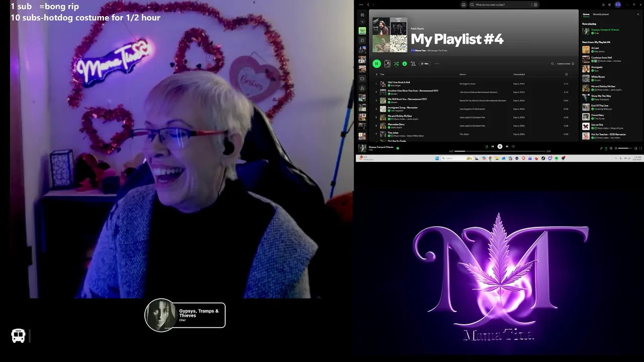The height and width of the screenshot is (362, 644).
Task: Switch to the Recently played tab
Action: click(x=601, y=14)
